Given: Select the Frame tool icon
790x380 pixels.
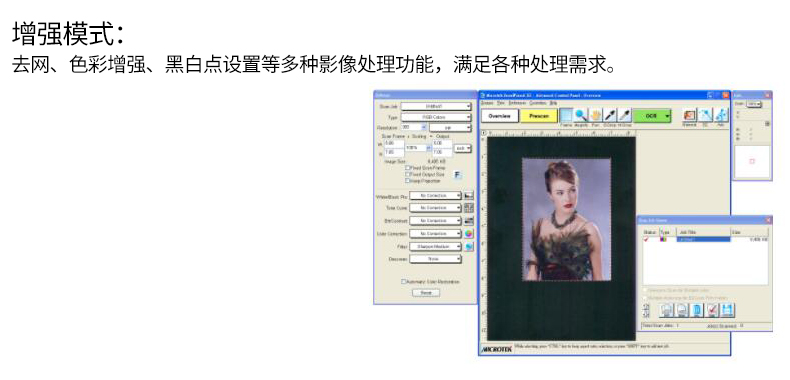Looking at the screenshot, I should coord(567,115).
